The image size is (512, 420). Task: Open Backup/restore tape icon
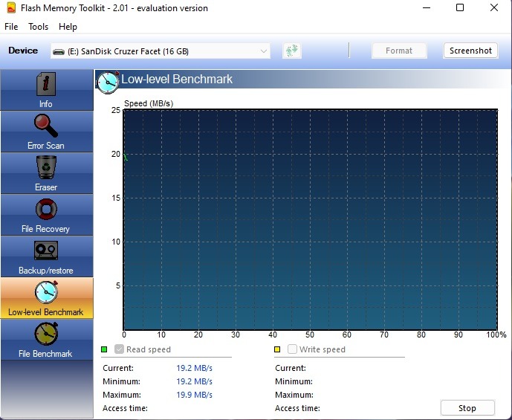(46, 251)
